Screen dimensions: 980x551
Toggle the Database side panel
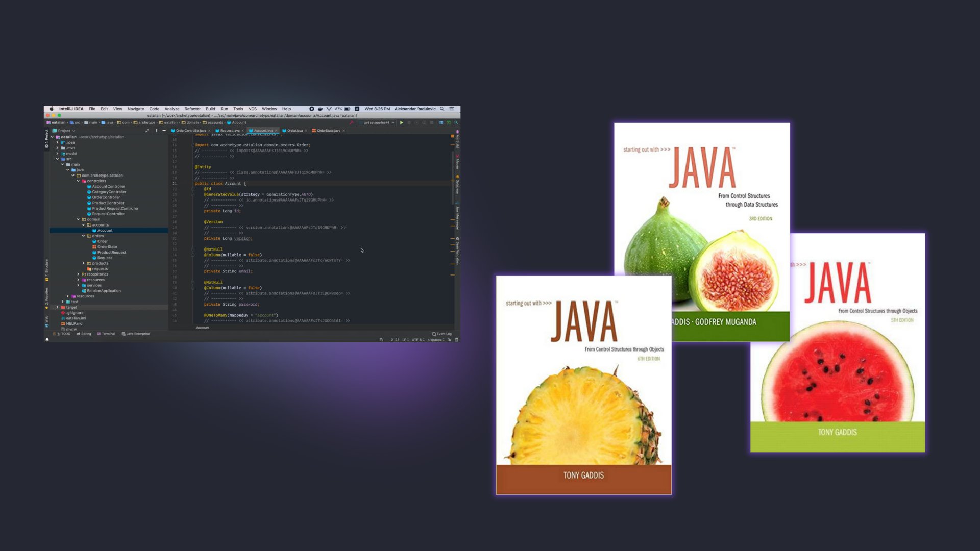pos(457,185)
